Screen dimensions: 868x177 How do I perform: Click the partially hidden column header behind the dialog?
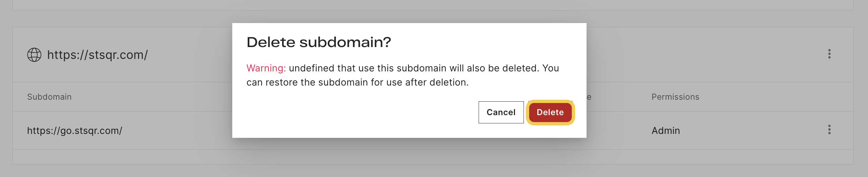point(589,97)
